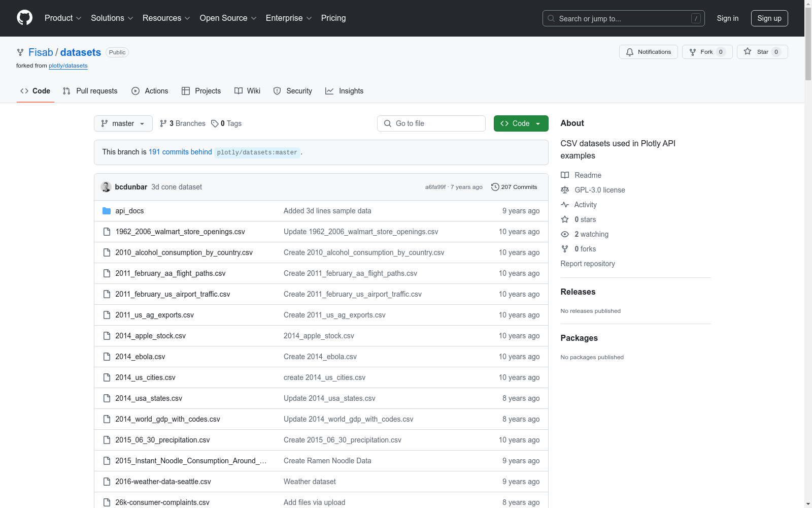The width and height of the screenshot is (812, 508).
Task: Open the Fisab owner profile link
Action: click(41, 52)
